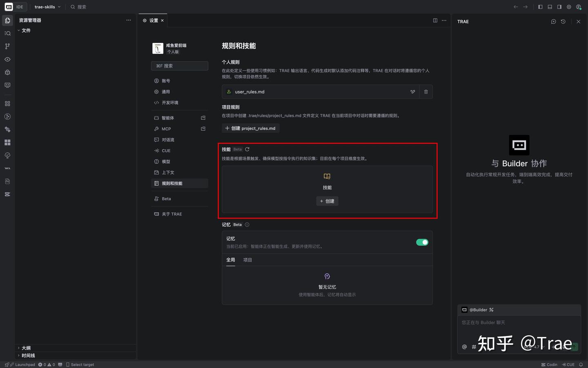Click 创建 project_rules.md button
The width and height of the screenshot is (588, 368).
(250, 128)
